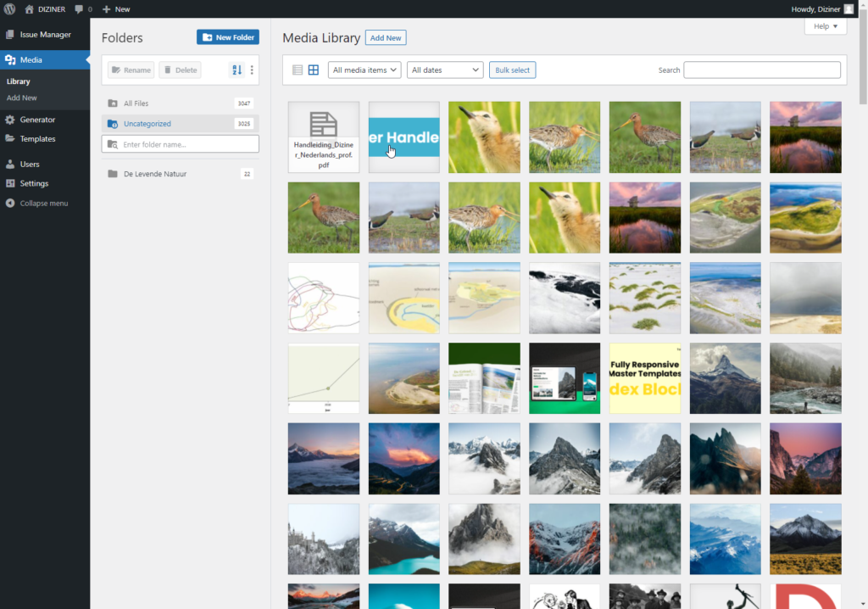Collapse the admin sidebar menu
This screenshot has width=868, height=609.
(x=43, y=204)
